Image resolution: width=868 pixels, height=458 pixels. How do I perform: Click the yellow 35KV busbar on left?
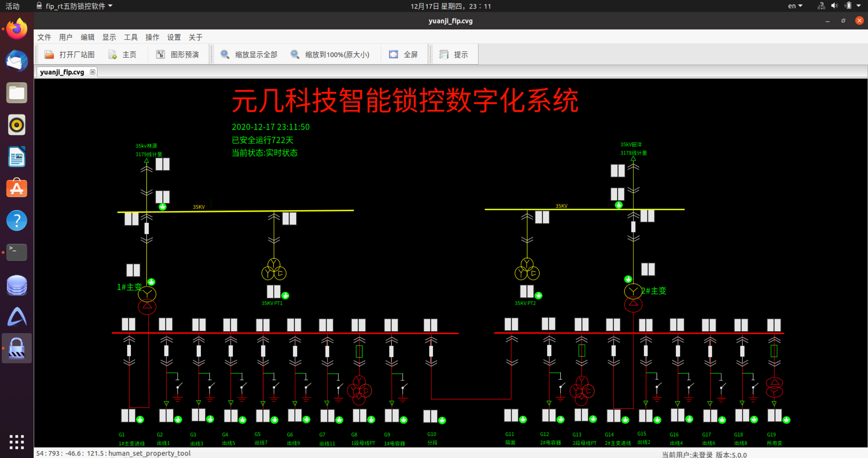[x=236, y=211]
